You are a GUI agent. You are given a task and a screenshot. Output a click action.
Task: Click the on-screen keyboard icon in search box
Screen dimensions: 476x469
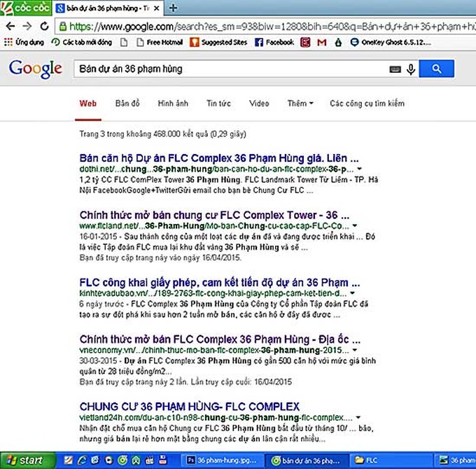pos(395,69)
